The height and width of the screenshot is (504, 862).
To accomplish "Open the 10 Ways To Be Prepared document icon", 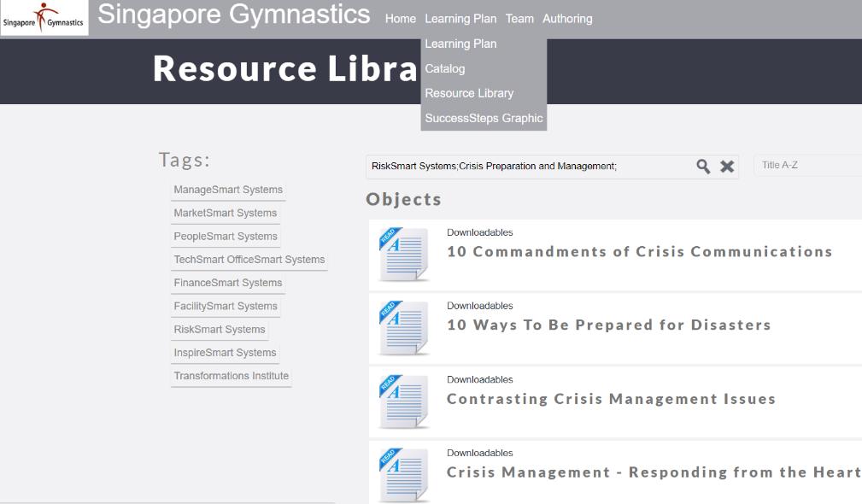I will [404, 328].
